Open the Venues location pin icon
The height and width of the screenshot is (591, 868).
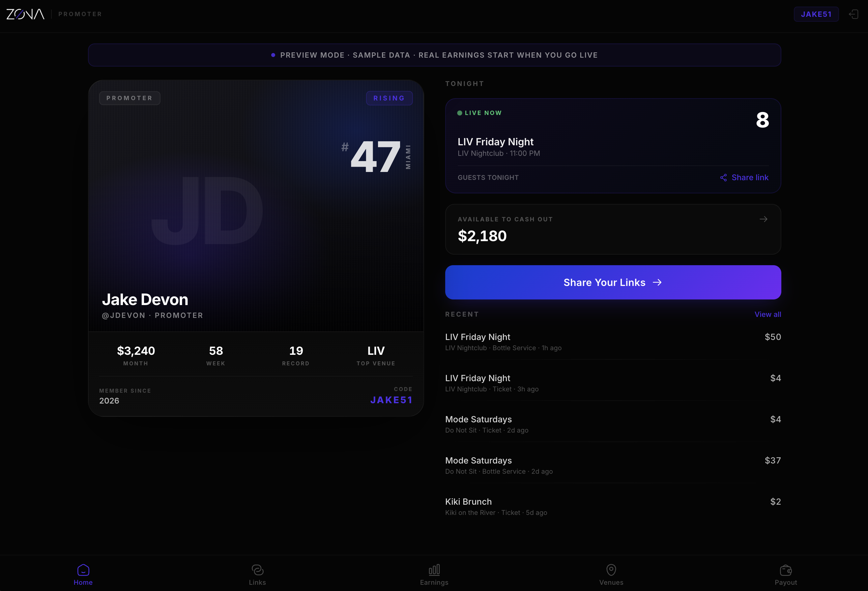pyautogui.click(x=611, y=570)
